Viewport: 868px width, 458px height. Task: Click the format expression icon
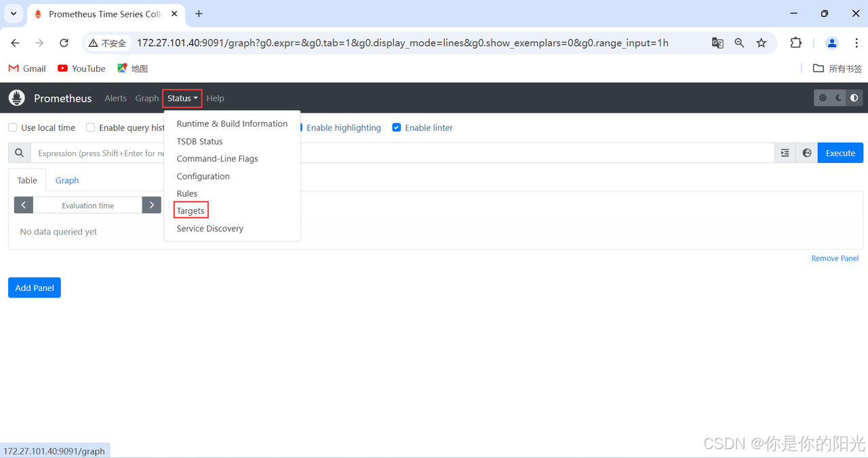click(785, 153)
